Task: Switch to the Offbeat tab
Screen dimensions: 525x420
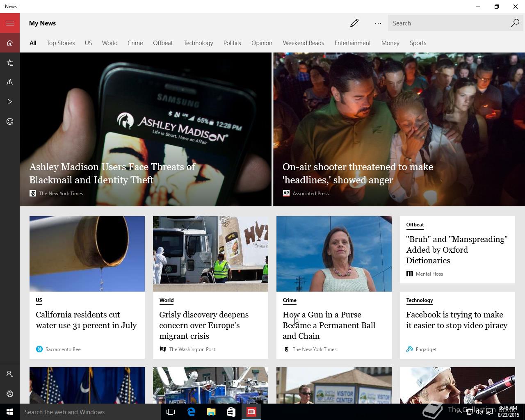Action: pyautogui.click(x=163, y=43)
